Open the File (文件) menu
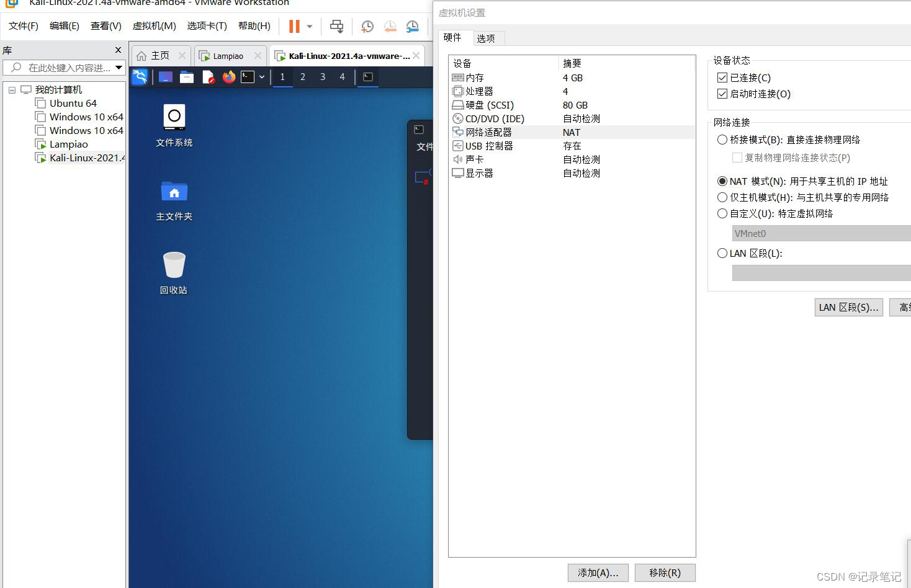This screenshot has height=588, width=911. tap(24, 26)
